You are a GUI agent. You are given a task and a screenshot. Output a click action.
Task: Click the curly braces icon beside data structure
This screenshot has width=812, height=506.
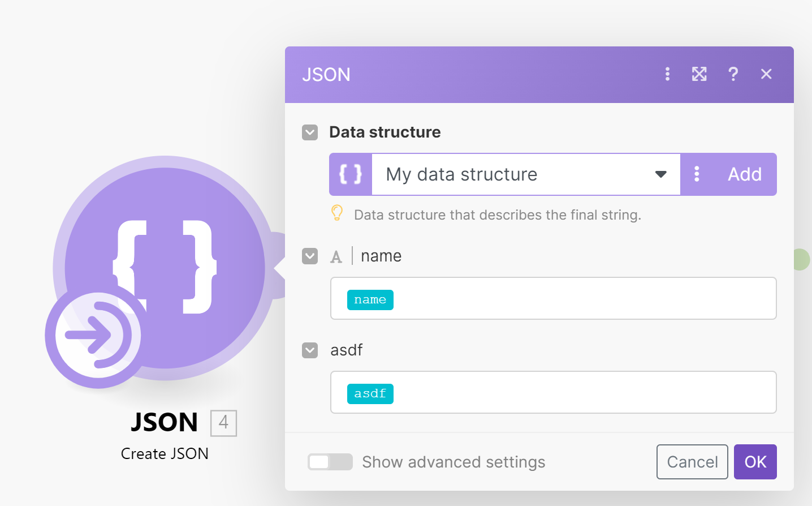[x=351, y=174]
